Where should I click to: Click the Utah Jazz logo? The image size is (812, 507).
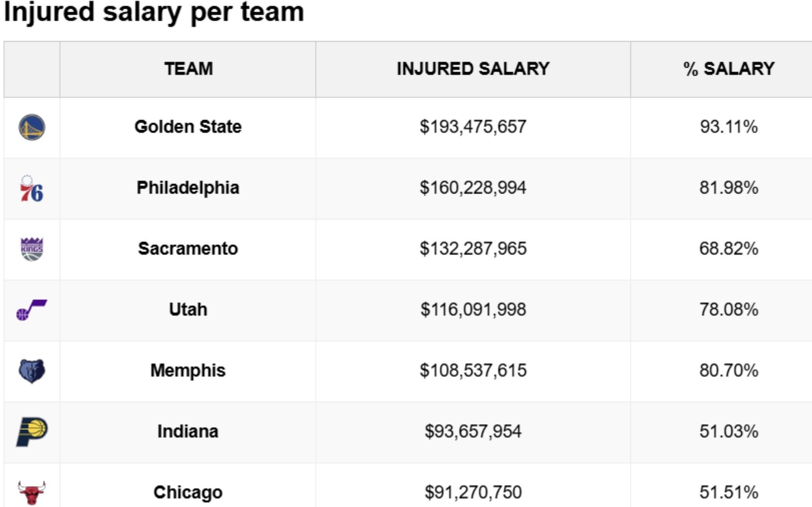[x=31, y=310]
